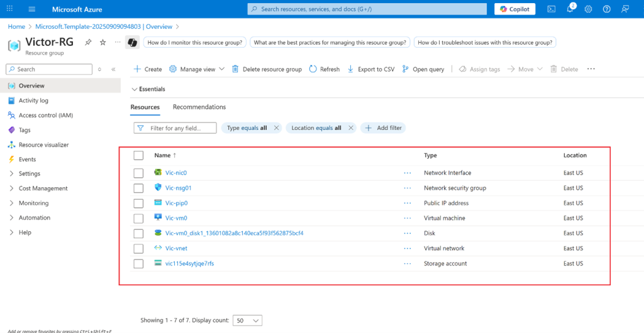Click Delete resource group
The width and height of the screenshot is (644, 333).
(x=267, y=69)
